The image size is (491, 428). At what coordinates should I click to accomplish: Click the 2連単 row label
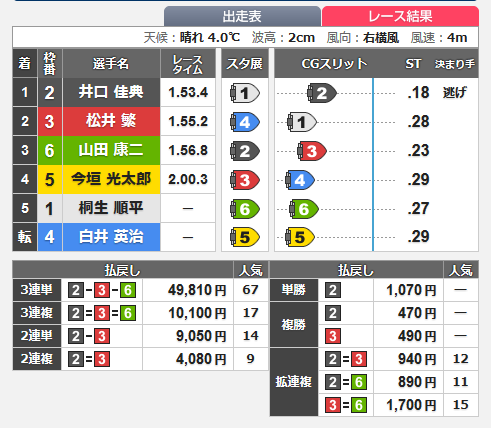click(37, 336)
